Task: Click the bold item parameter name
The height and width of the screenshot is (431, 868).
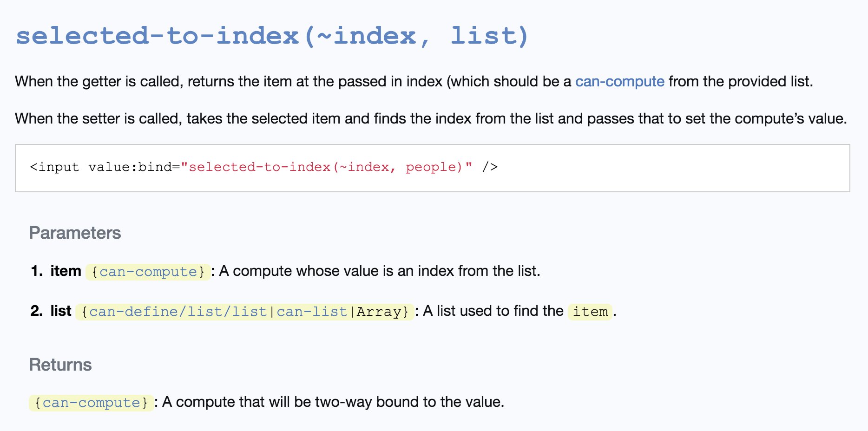Action: coord(66,271)
